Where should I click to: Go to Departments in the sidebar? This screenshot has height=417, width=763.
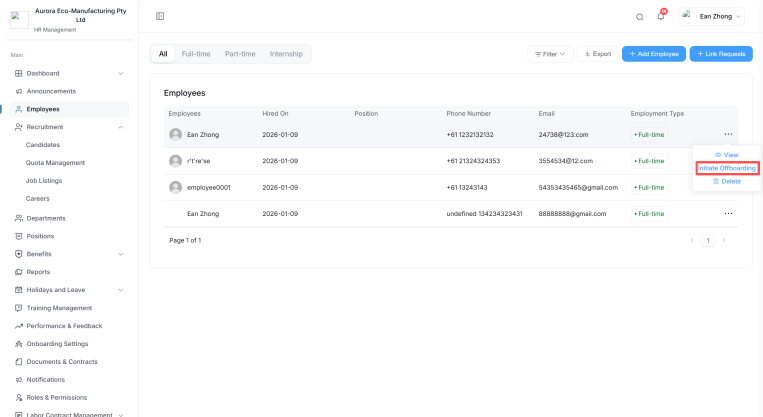tap(46, 218)
